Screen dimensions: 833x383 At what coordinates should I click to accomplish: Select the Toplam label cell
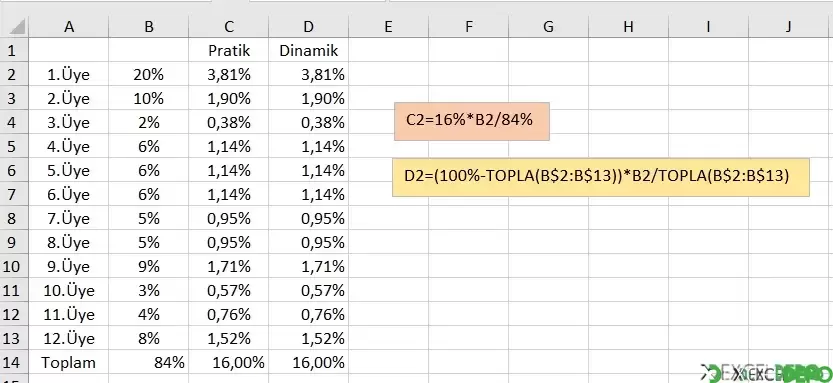click(69, 363)
